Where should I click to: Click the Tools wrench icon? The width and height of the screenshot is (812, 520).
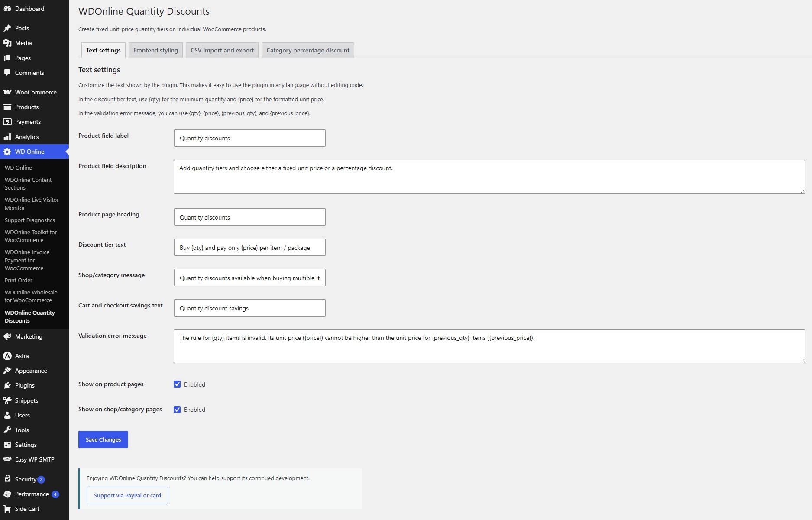[x=7, y=430]
